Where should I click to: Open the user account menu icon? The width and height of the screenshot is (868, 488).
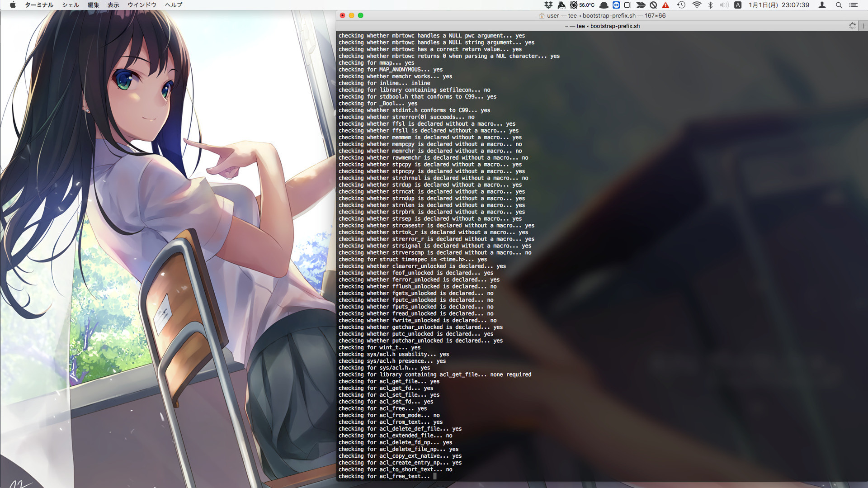822,5
